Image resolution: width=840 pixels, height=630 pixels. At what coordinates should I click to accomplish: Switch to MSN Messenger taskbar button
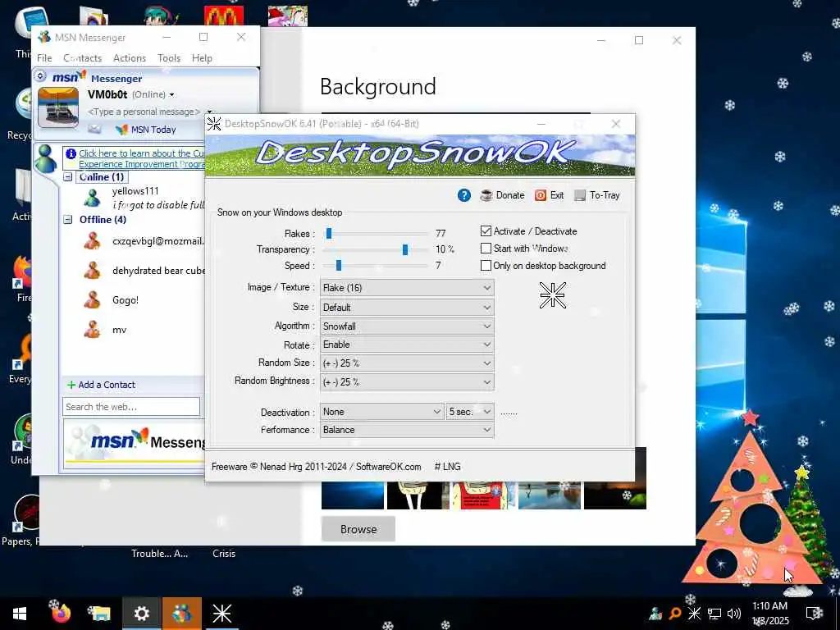click(182, 614)
